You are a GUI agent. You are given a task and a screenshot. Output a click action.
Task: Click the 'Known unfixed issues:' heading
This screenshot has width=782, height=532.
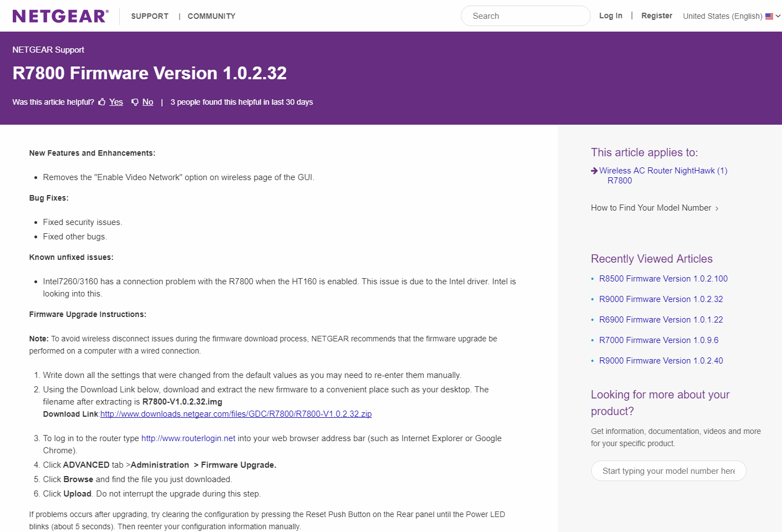point(71,257)
